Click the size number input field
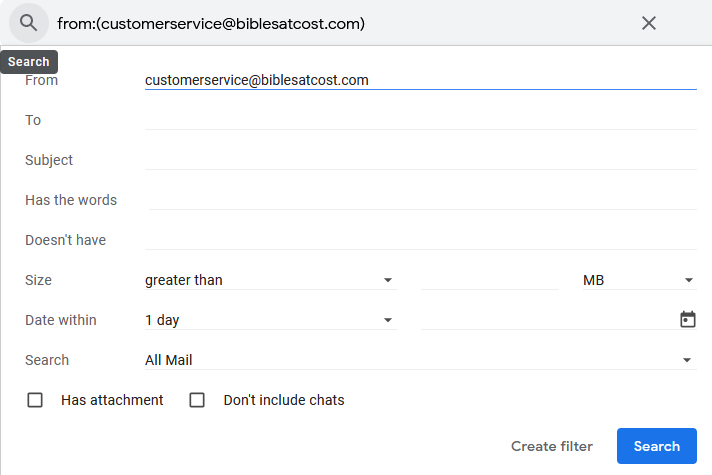 tap(490, 280)
